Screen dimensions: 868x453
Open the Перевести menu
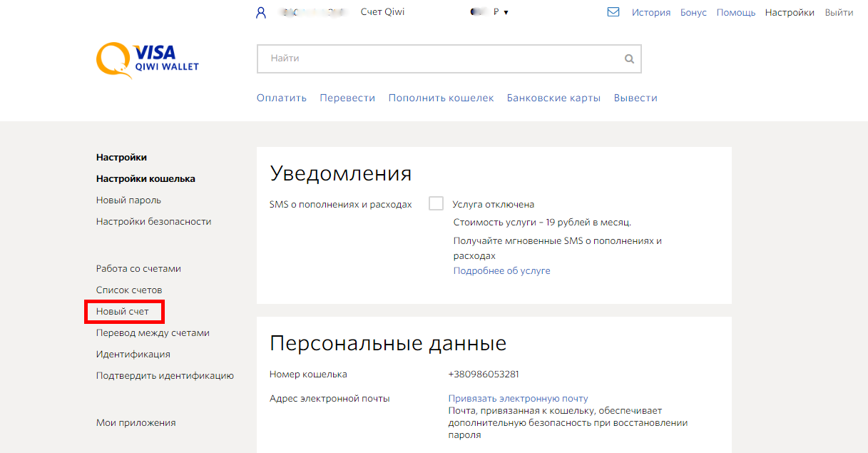tap(347, 98)
